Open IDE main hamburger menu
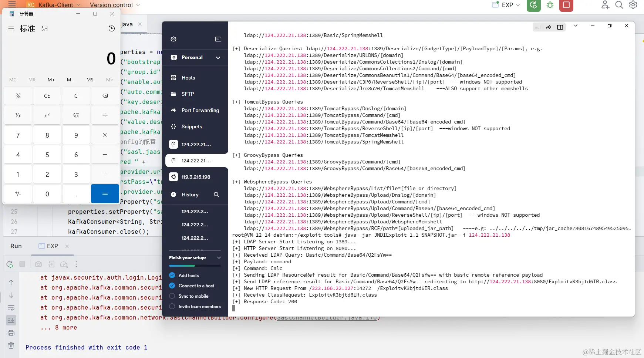 [12, 4]
